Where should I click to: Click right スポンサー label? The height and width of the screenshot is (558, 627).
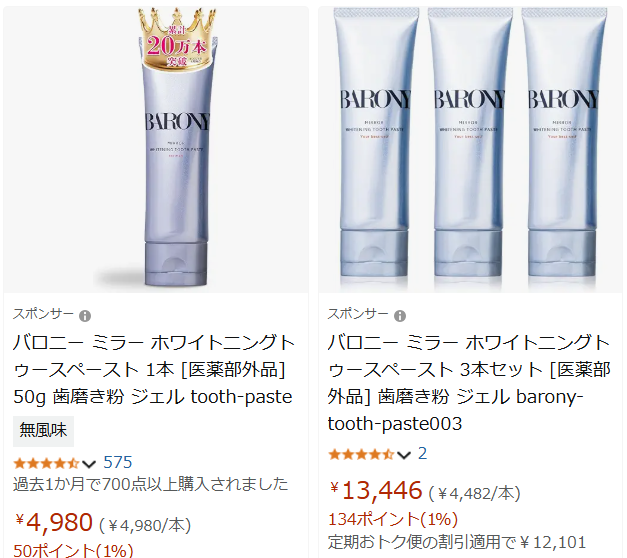(358, 314)
